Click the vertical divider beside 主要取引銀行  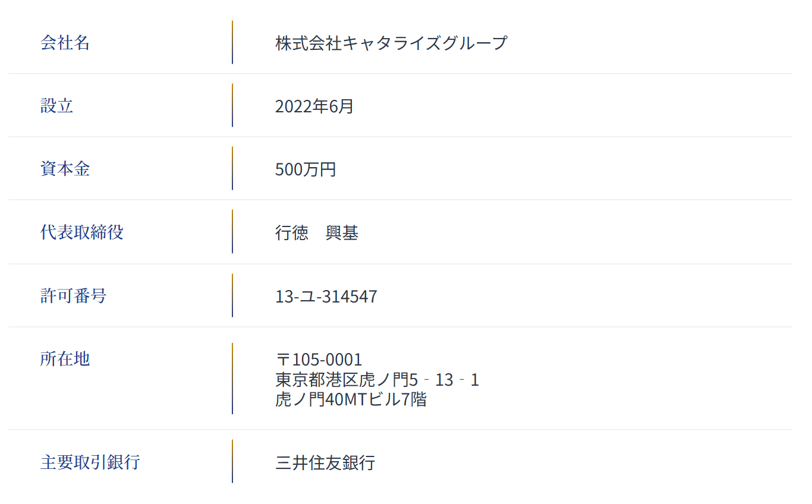[x=232, y=461]
